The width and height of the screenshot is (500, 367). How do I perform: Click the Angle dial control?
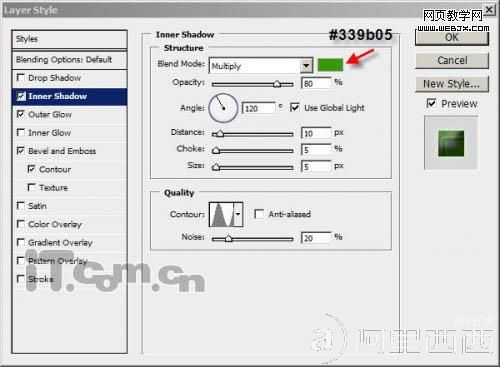pyautogui.click(x=223, y=108)
